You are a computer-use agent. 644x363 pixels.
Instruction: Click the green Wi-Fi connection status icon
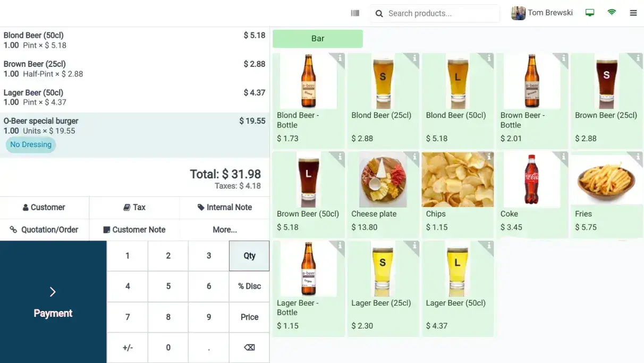point(612,13)
